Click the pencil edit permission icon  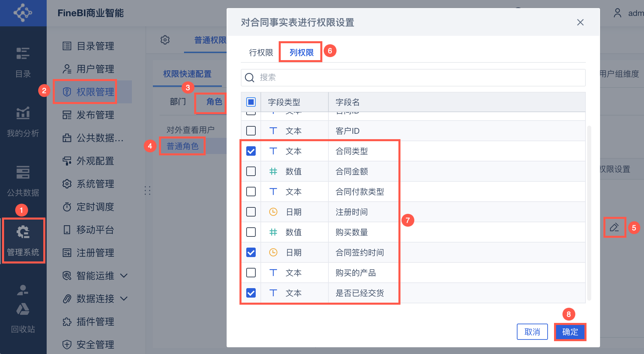[614, 227]
